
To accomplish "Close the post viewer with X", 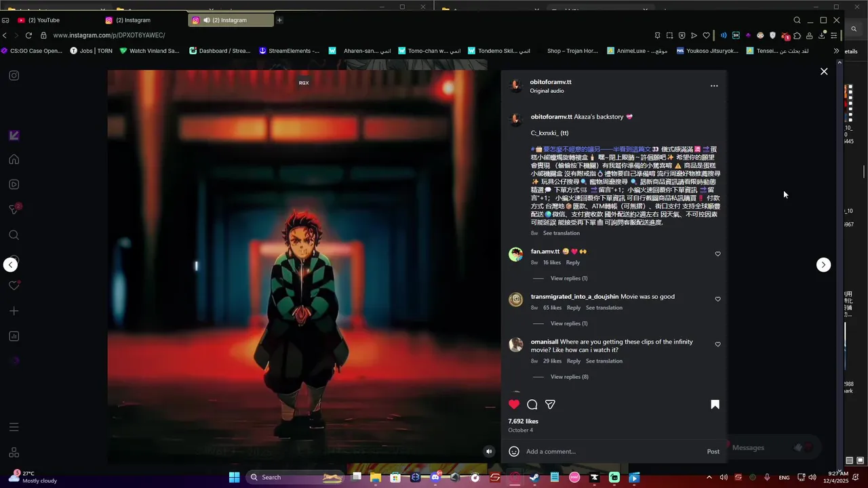I will click(824, 71).
